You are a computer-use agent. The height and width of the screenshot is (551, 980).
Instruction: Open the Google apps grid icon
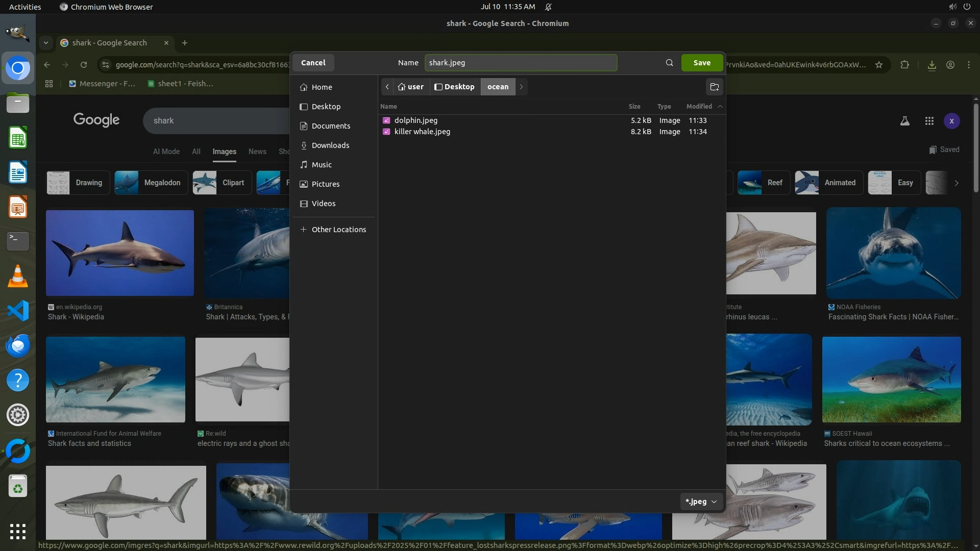pos(929,121)
